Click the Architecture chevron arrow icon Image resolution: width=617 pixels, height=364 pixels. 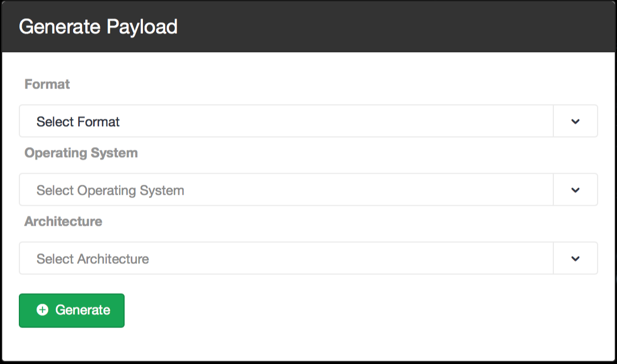tap(575, 259)
